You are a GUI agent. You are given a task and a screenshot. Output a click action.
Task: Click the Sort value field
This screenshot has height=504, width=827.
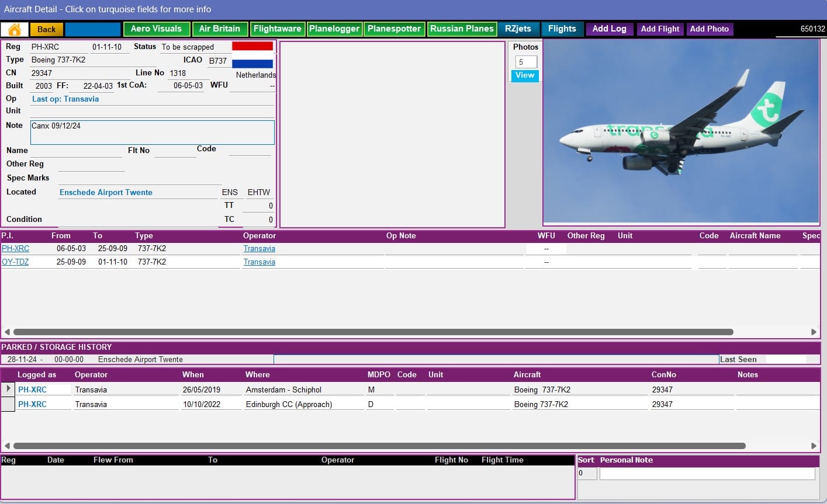pos(587,474)
